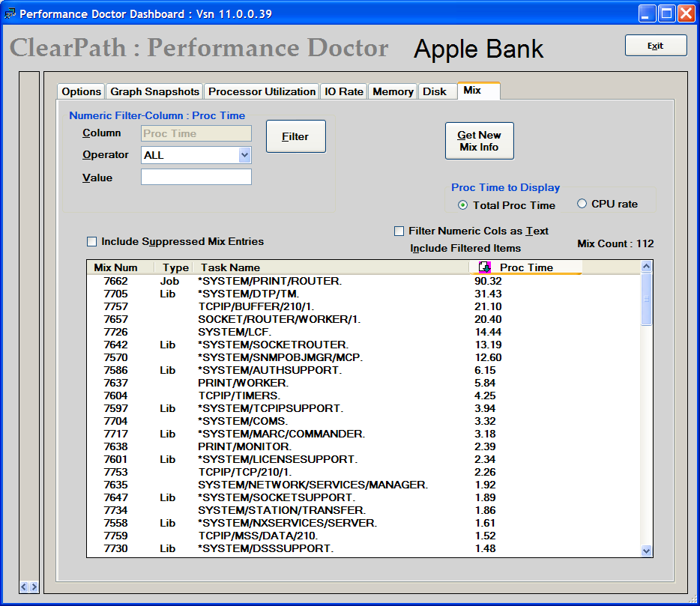Select the TCPIP/TIMERS. task row
700x606 pixels.
point(363,396)
